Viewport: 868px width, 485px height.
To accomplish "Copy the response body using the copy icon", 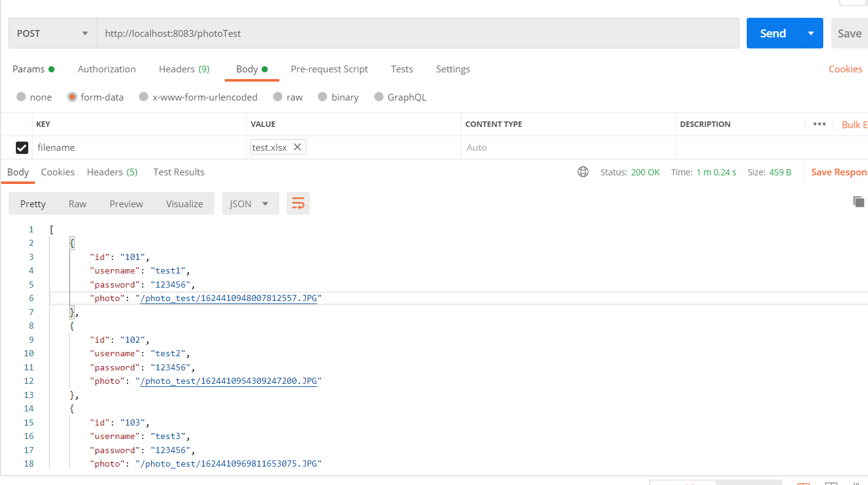I will point(859,201).
